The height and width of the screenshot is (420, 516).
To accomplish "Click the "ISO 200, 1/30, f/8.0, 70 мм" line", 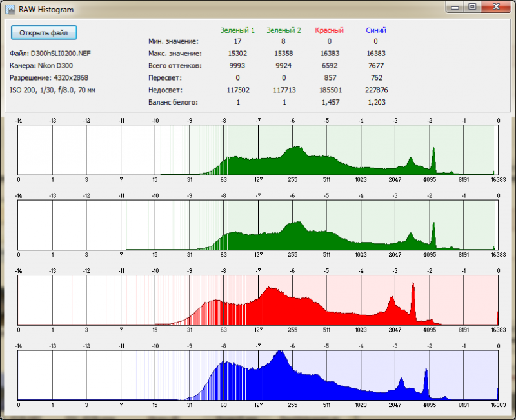I will pyautogui.click(x=53, y=90).
